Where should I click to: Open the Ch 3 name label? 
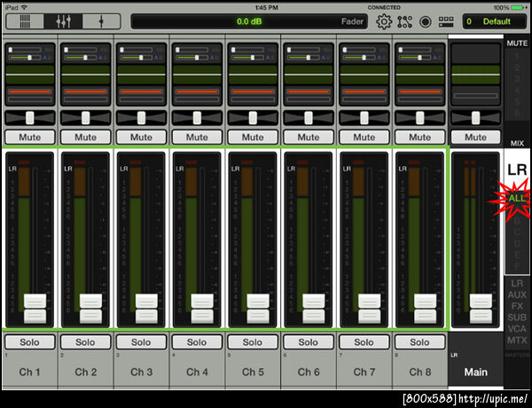(141, 372)
